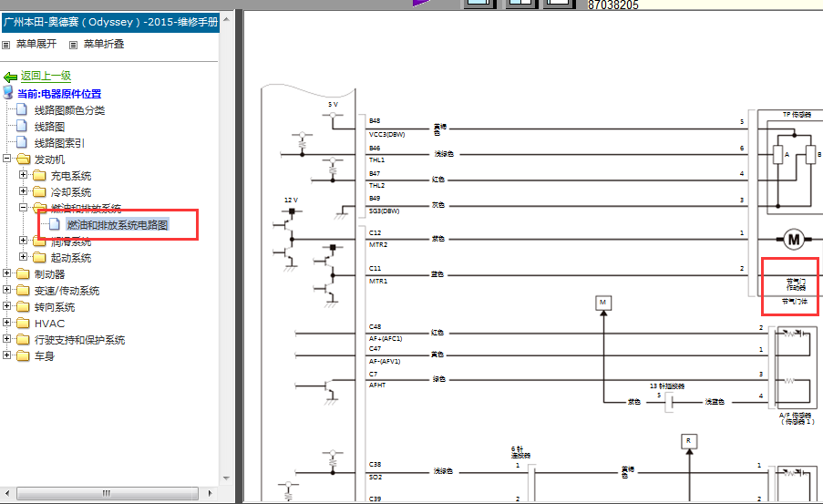This screenshot has height=504, width=823.
Task: Click the 菜单折叠 list icon
Action: coord(74,46)
